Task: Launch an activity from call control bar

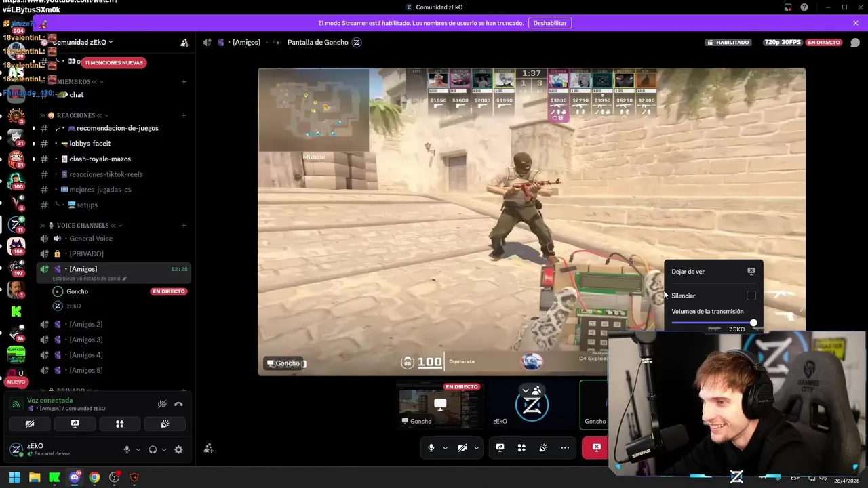Action: [x=521, y=448]
